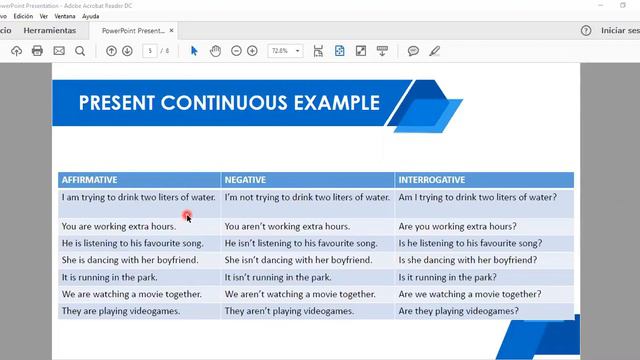The image size is (640, 360).
Task: Go to previous page arrow
Action: pyautogui.click(x=111, y=51)
